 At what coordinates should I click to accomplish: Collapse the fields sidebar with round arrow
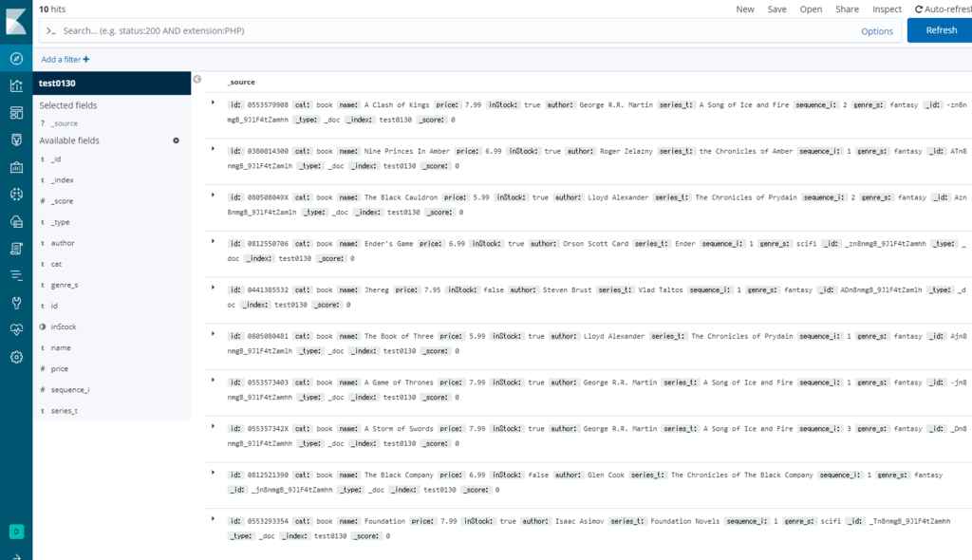[x=197, y=80]
